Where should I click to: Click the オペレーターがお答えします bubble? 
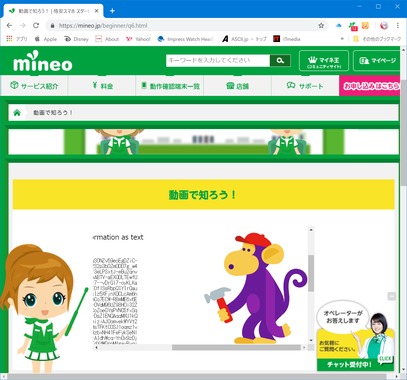(343, 317)
